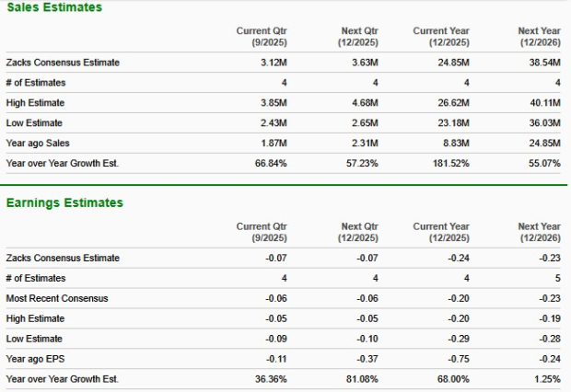Select the Most Recent Consensus row label
Image resolution: width=571 pixels, height=392 pixels.
[x=57, y=298]
